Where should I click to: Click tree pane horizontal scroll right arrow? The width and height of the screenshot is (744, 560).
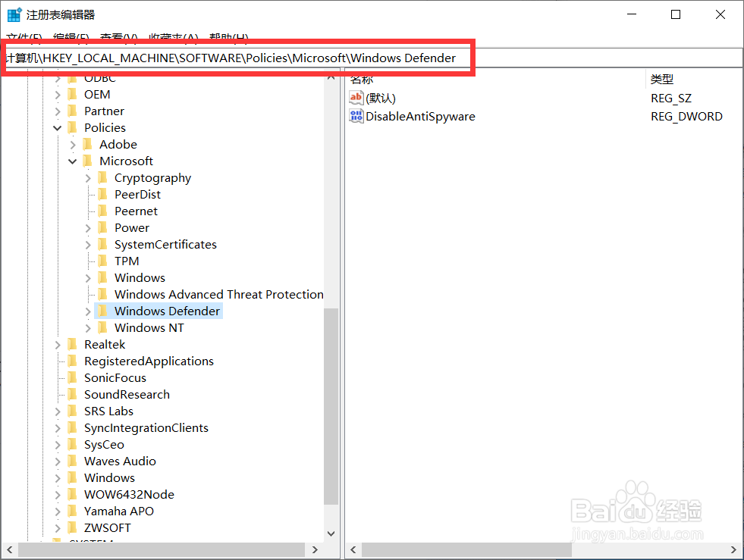tap(315, 549)
